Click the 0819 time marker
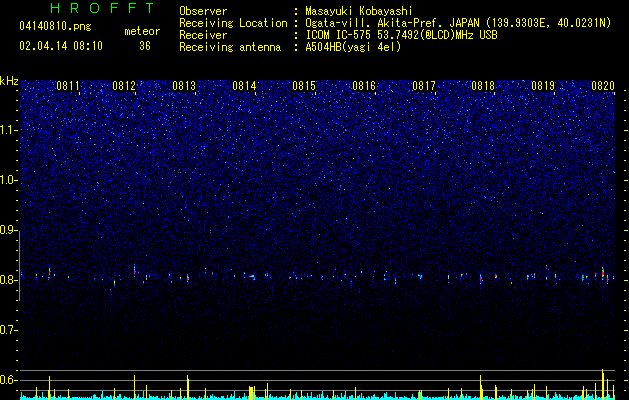 [x=543, y=86]
